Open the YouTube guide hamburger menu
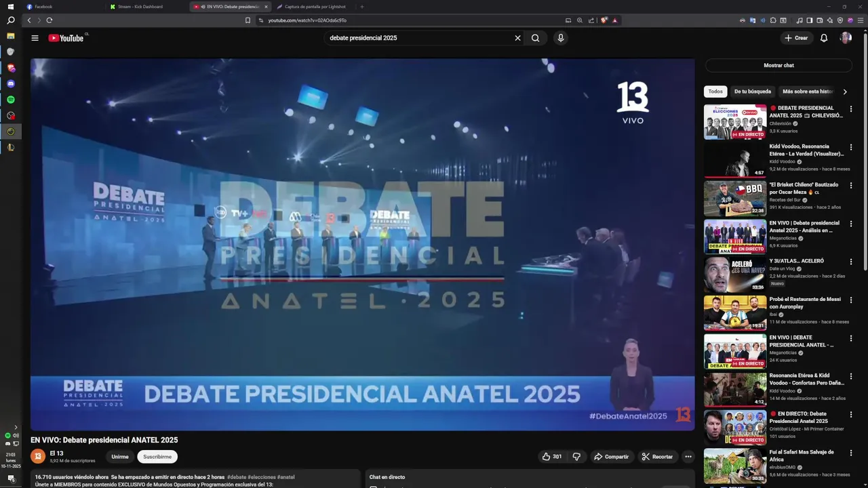 pos(35,38)
